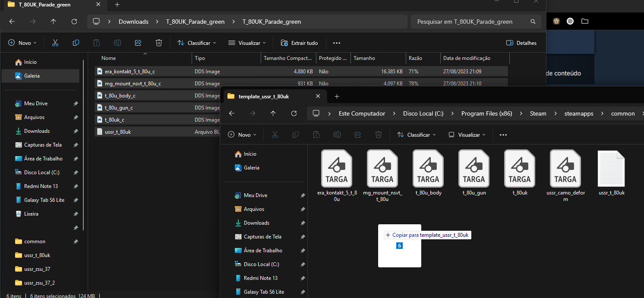
Task: Select era_kontakt_5_t_80u_c DDS file row
Action: (x=301, y=72)
